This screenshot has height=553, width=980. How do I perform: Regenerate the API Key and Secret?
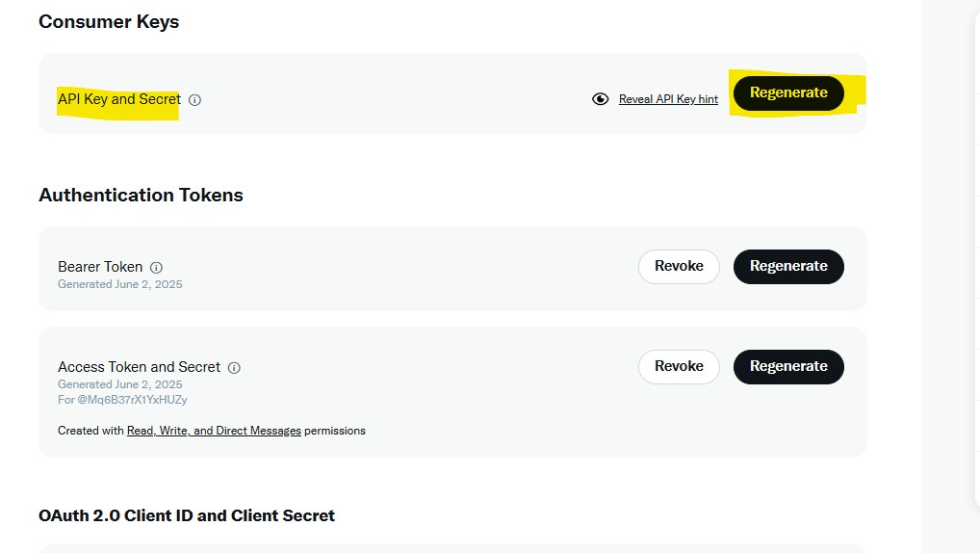pos(788,92)
